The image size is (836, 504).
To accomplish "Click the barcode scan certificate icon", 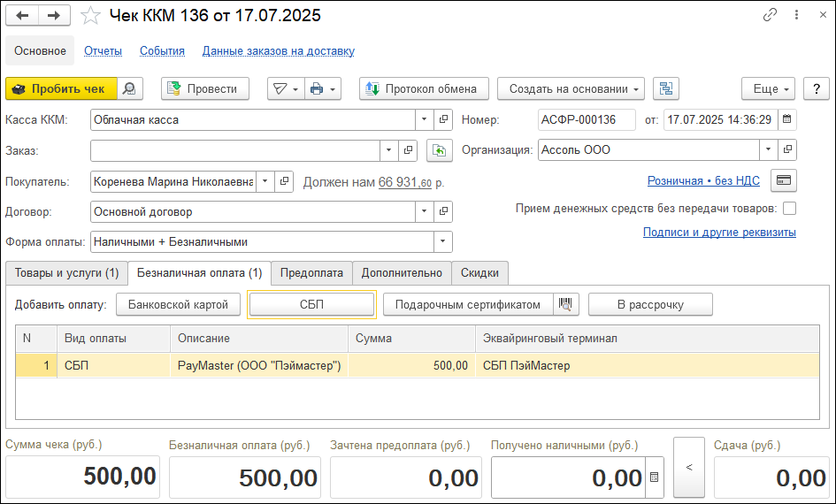I will (x=566, y=305).
